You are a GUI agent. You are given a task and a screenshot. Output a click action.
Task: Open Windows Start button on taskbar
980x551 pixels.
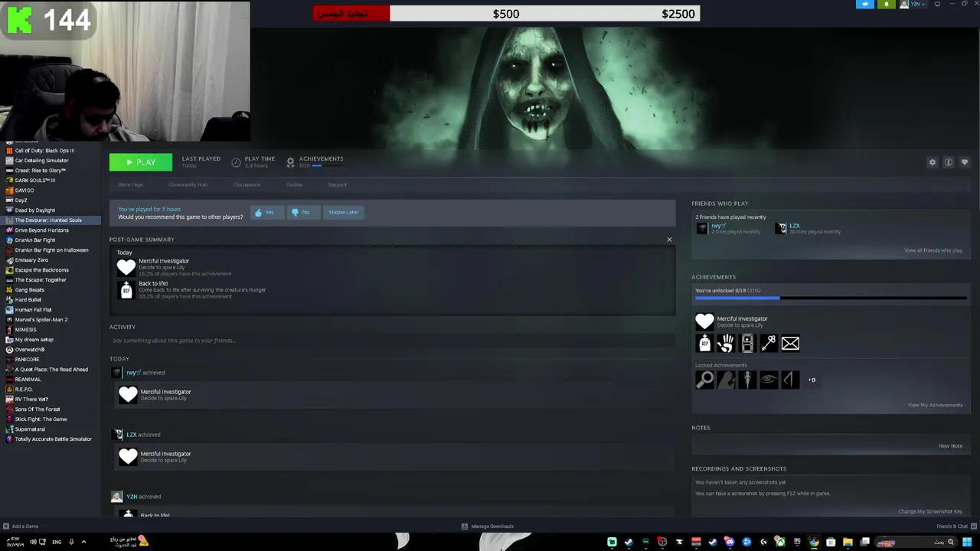[967, 542]
